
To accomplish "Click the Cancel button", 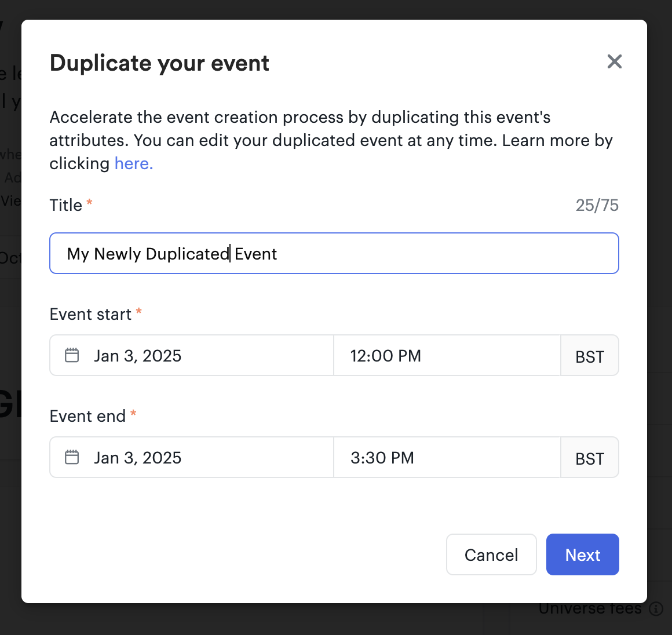I will [491, 554].
